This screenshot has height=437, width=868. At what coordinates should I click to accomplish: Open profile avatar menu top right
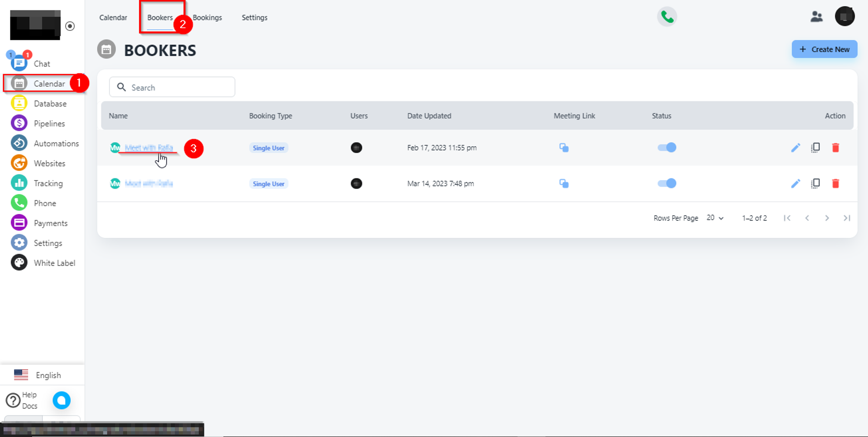[x=844, y=17]
